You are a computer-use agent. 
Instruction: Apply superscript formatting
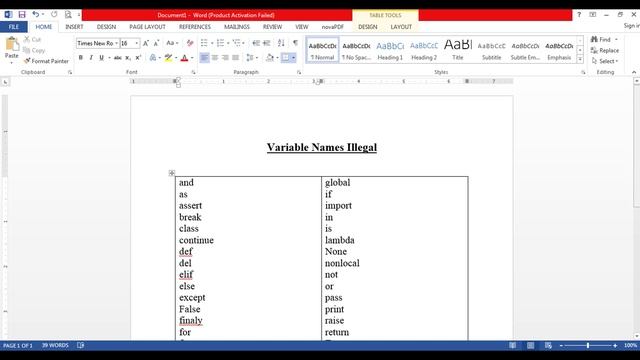(x=138, y=58)
